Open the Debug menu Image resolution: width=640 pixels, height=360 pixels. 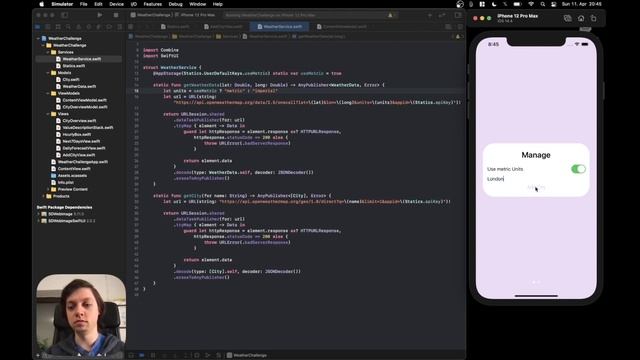click(x=176, y=4)
